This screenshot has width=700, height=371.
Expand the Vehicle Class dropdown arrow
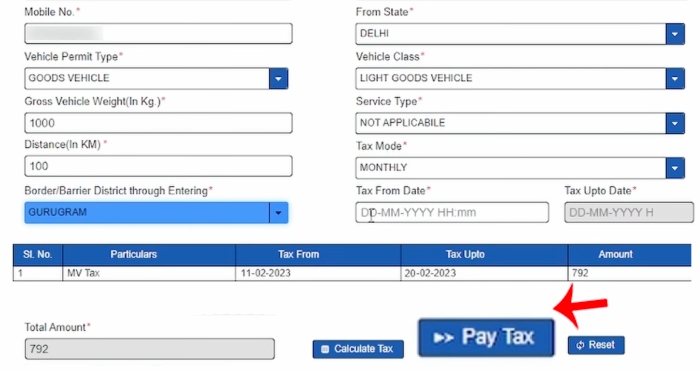coord(675,79)
